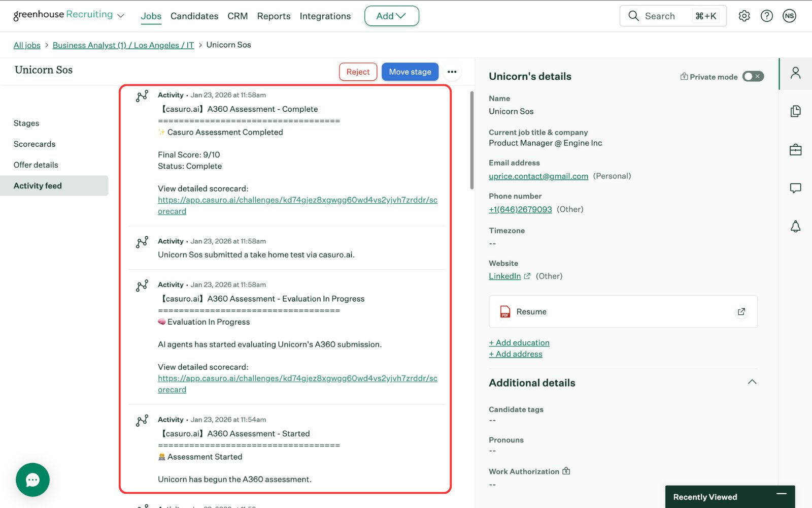
Task: Open the Reports tab
Action: 274,16
